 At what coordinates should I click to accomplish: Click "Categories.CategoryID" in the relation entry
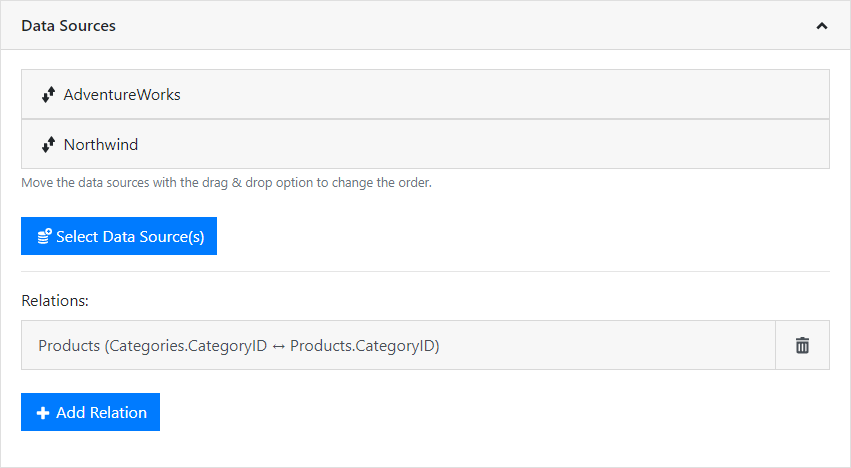coord(190,346)
